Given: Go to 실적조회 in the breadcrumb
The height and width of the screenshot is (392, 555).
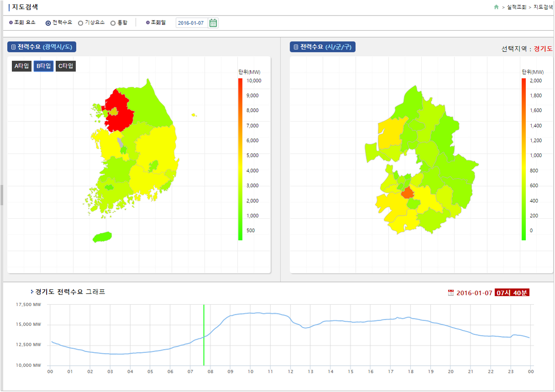Looking at the screenshot, I should tap(517, 7).
